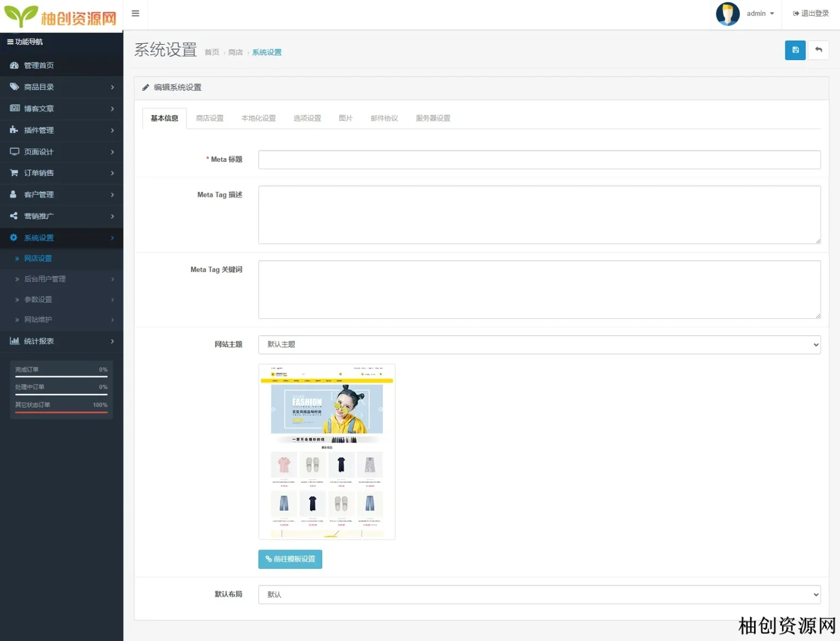Open the 默认布局 layout dropdown
840x641 pixels.
point(539,595)
